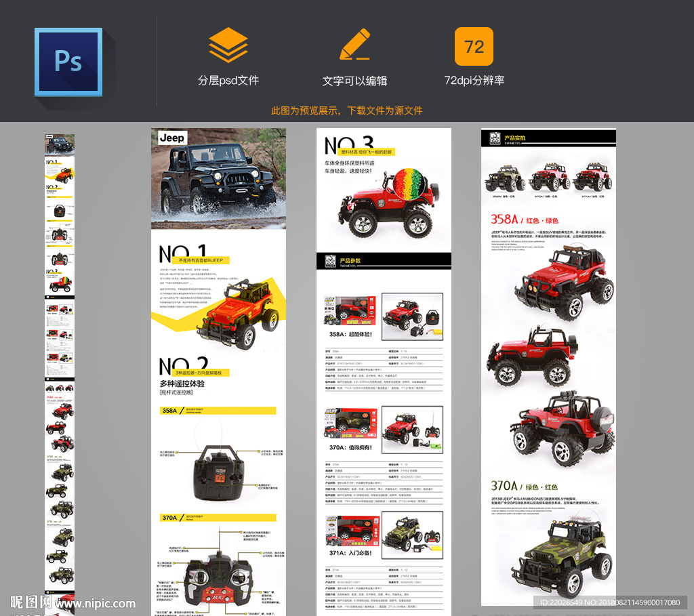Click the yellow 370A label bar
The image size is (694, 616).
218,517
